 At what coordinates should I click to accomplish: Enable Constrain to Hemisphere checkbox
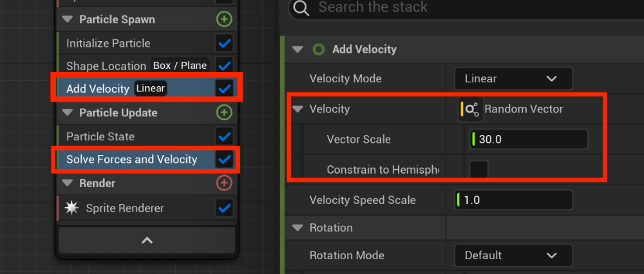pos(478,170)
